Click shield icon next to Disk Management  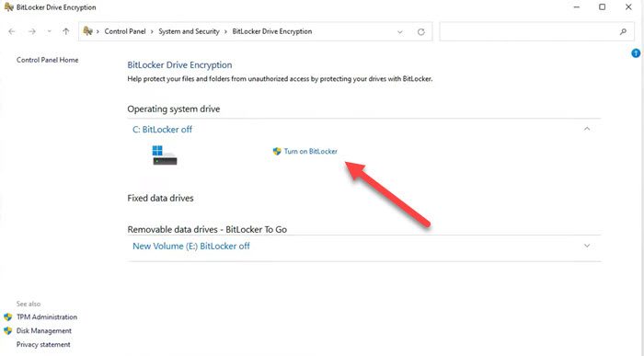(7, 330)
